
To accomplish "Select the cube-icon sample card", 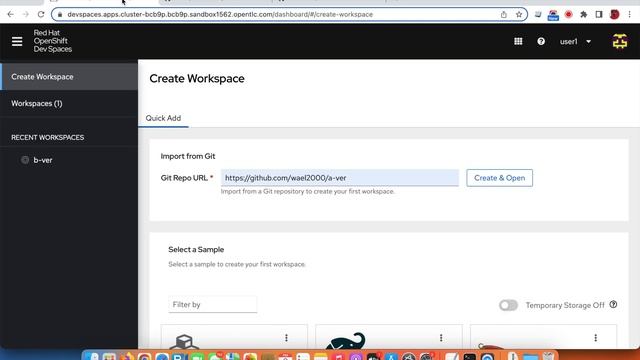I will (x=234, y=337).
